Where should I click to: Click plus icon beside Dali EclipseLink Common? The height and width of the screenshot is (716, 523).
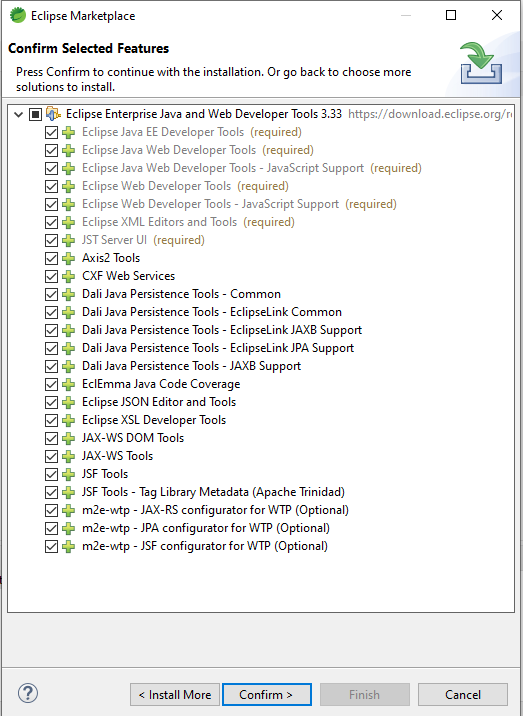69,312
